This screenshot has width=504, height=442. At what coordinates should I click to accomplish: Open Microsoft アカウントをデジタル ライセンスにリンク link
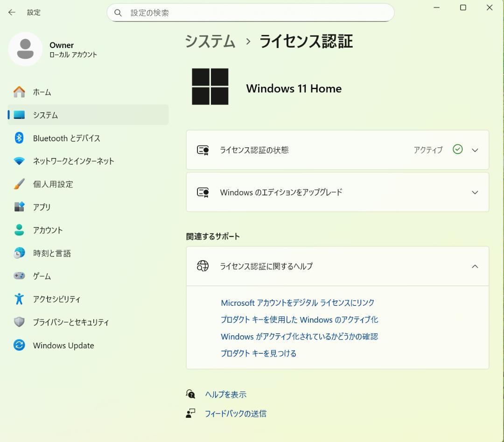tap(297, 303)
